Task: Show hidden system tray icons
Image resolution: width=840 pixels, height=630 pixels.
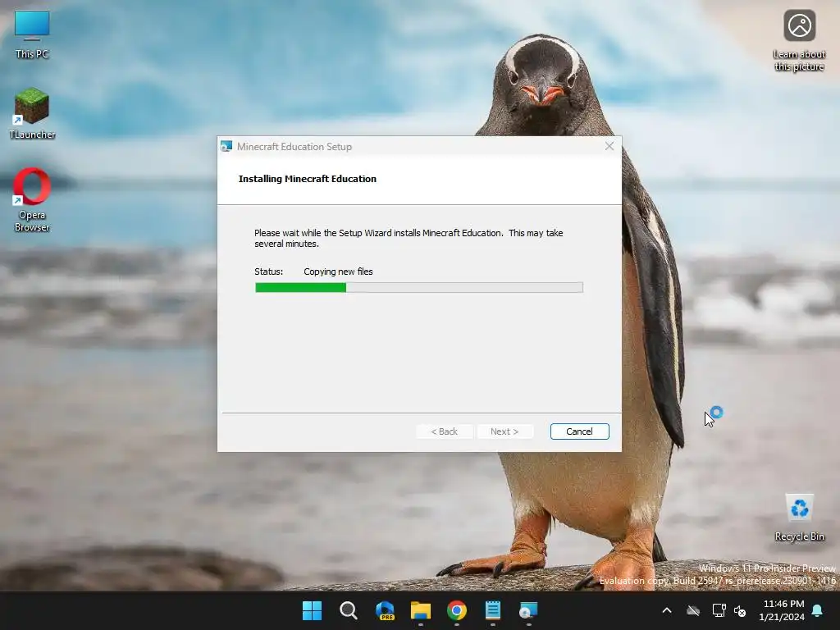Action: point(667,610)
